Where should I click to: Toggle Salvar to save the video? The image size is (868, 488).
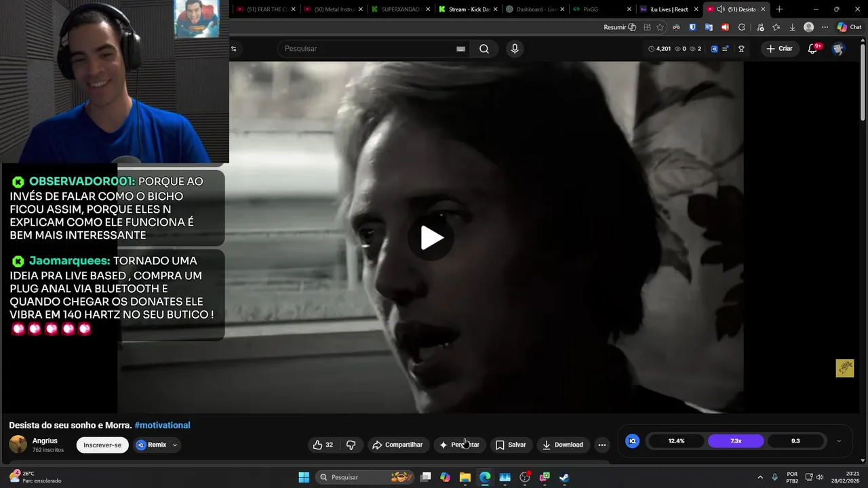pos(511,445)
